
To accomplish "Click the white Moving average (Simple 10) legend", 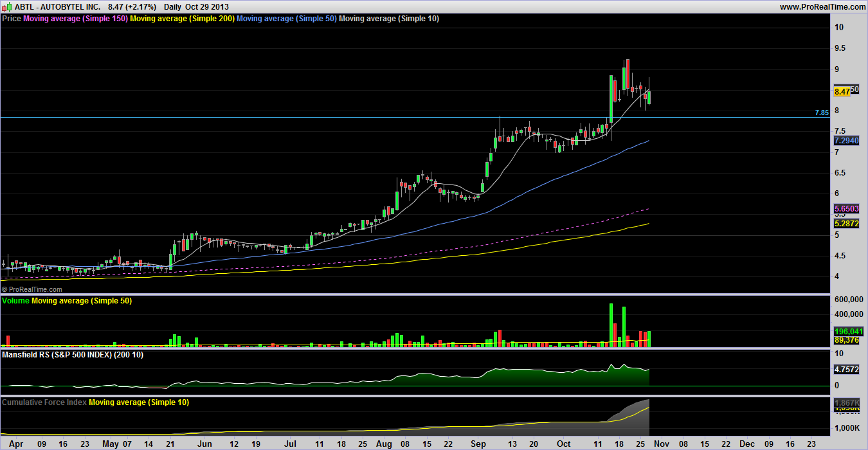I will click(x=389, y=19).
